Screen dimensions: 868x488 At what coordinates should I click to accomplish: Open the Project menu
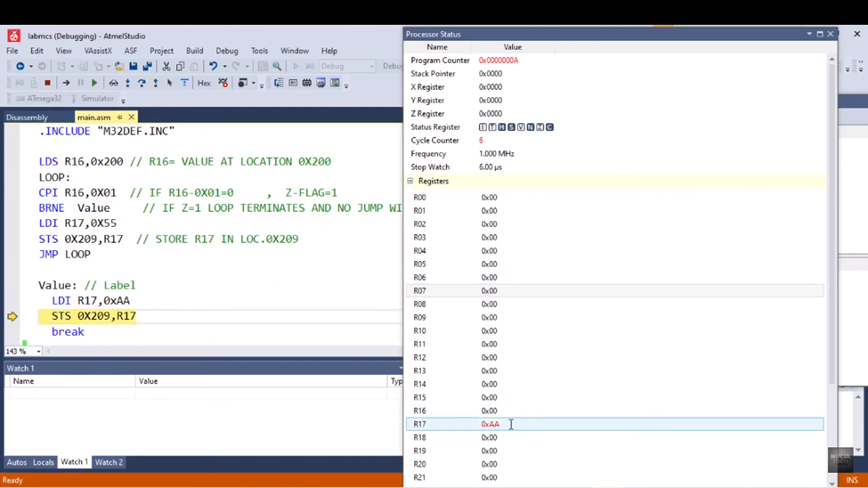(x=162, y=51)
